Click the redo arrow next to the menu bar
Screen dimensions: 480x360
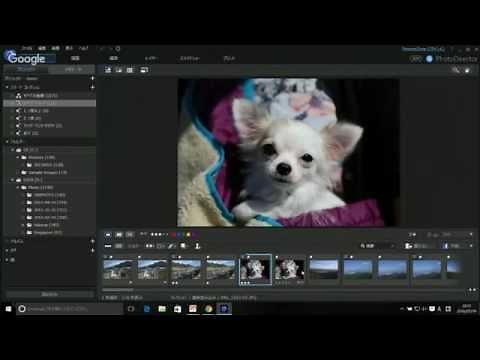point(110,49)
